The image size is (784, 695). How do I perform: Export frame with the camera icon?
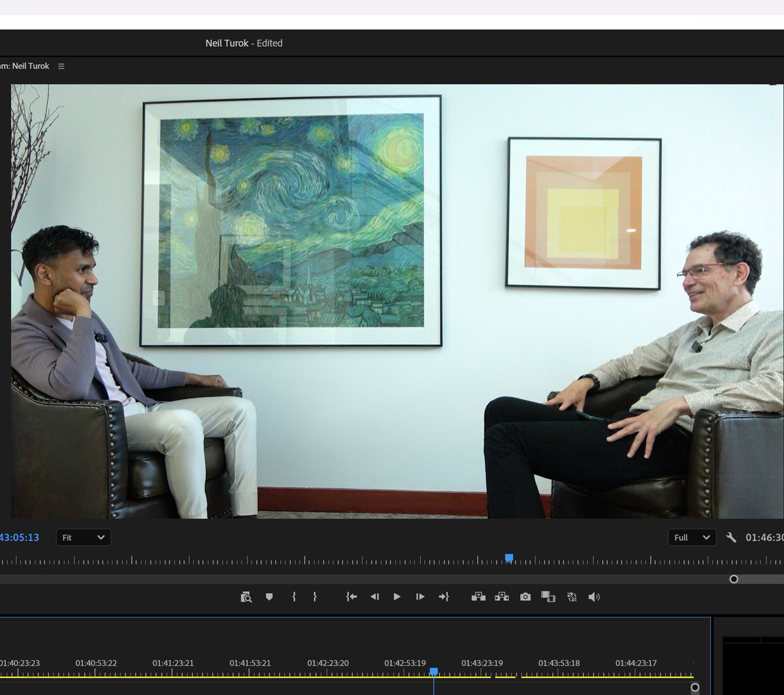[x=525, y=596]
